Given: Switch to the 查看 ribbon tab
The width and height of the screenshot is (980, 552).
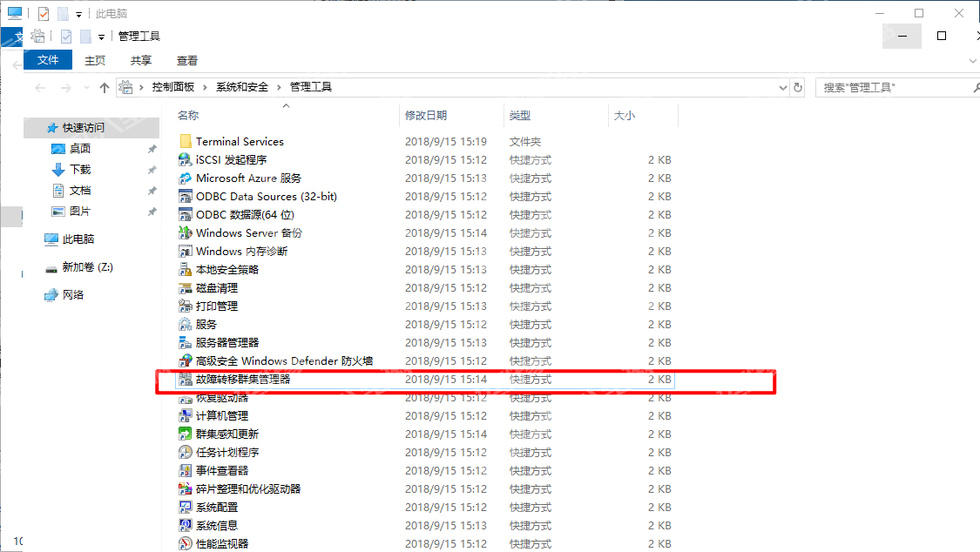Looking at the screenshot, I should pos(187,60).
